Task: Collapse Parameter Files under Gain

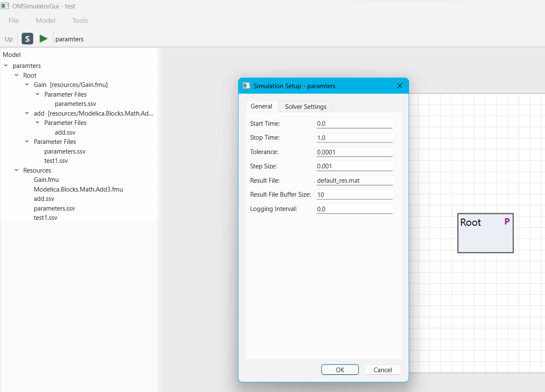Action: (38, 94)
